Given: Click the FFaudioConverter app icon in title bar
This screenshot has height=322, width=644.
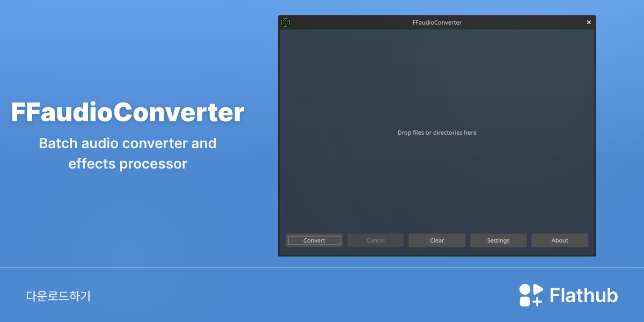Looking at the screenshot, I should 286,23.
